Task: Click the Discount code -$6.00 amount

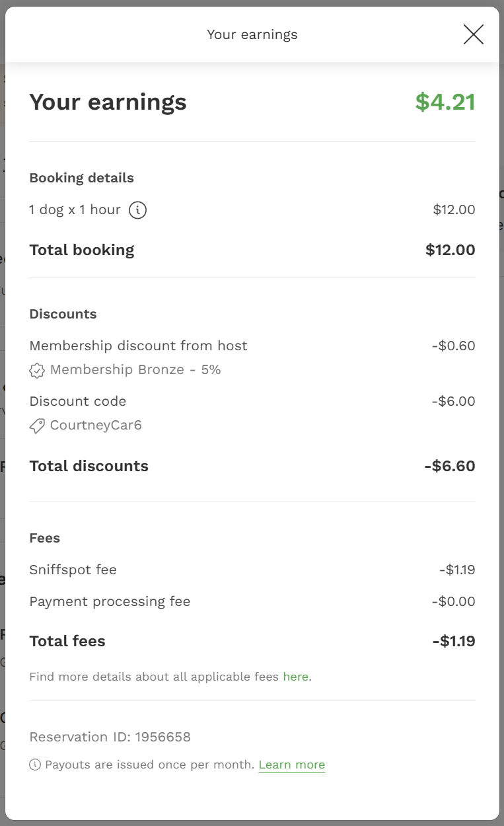Action: click(x=453, y=401)
